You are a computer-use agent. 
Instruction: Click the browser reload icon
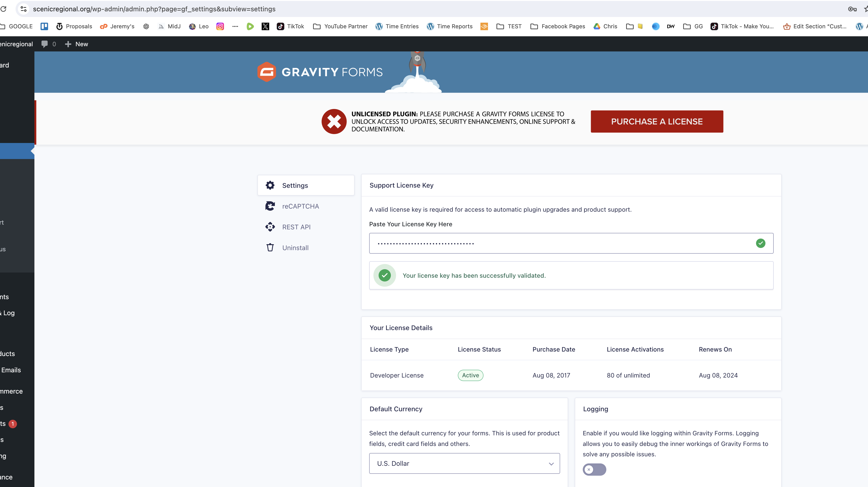click(x=3, y=9)
